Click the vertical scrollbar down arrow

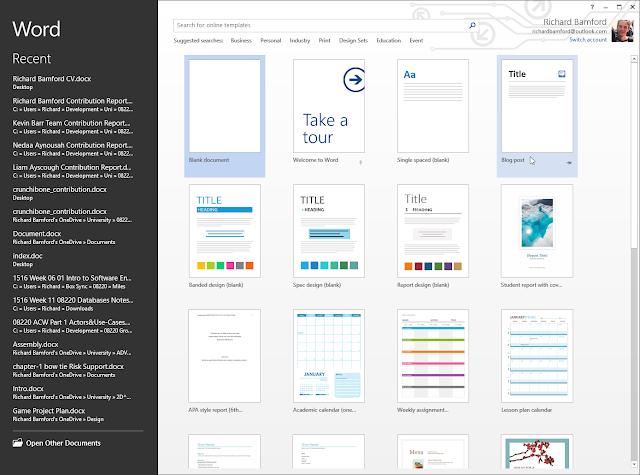tap(634, 464)
